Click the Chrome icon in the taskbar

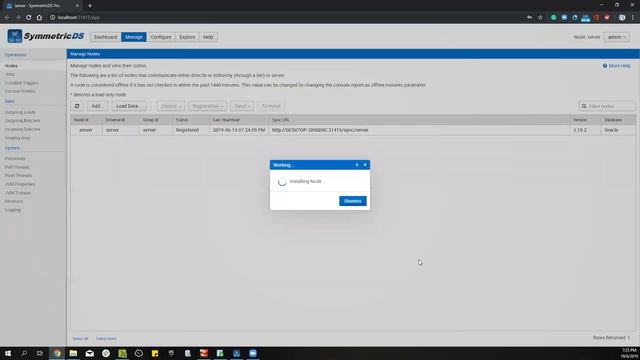[57, 353]
